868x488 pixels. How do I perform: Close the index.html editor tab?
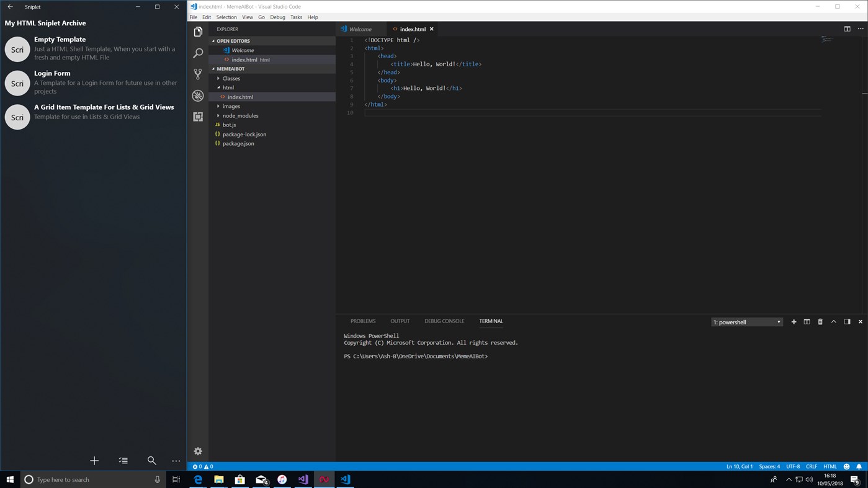(x=432, y=29)
